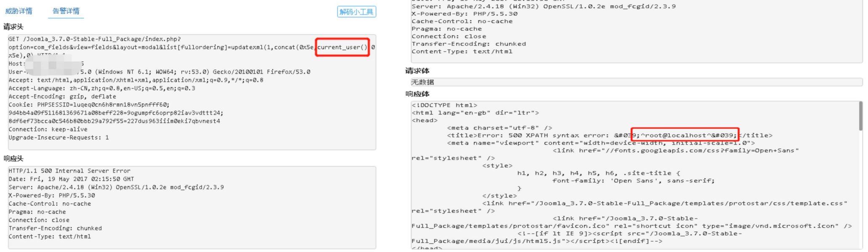Click the Cookie: PHPSESSID line
The width and height of the screenshot is (868, 252).
click(x=89, y=105)
